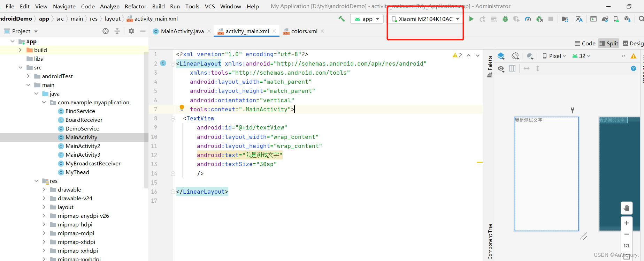Viewport: 644px width, 261px height.
Task: Collapse the com.example.myapplication package
Action: tap(44, 102)
